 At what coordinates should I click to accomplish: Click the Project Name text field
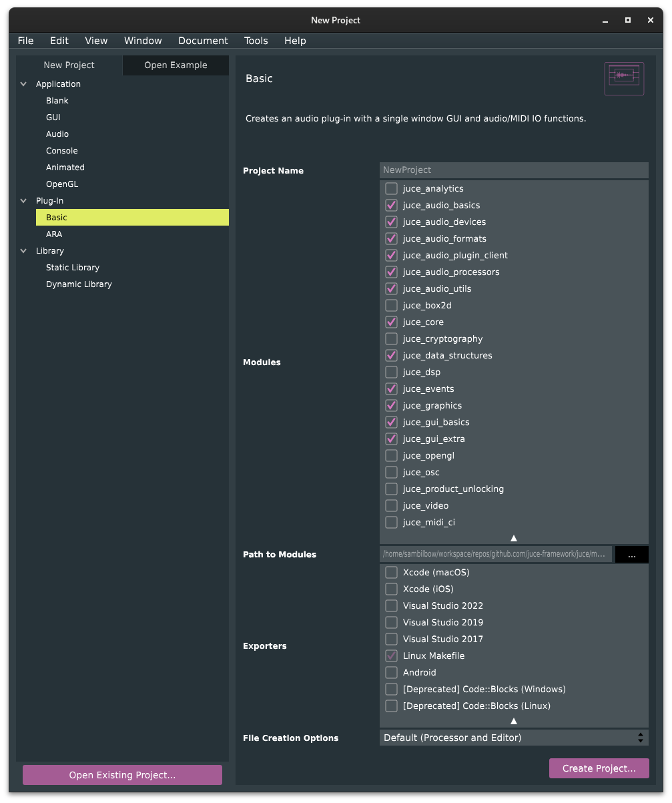[514, 170]
